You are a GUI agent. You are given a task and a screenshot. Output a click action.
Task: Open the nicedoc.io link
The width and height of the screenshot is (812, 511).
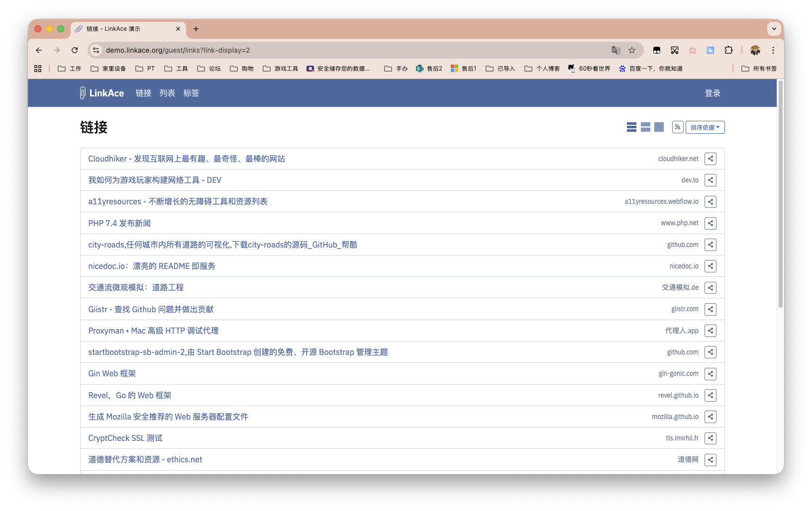[x=151, y=266]
